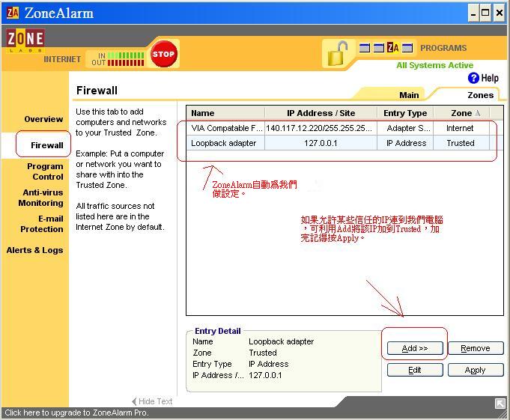Open Anti-virus Monitoring panel
The image size is (510, 420).
click(x=40, y=198)
